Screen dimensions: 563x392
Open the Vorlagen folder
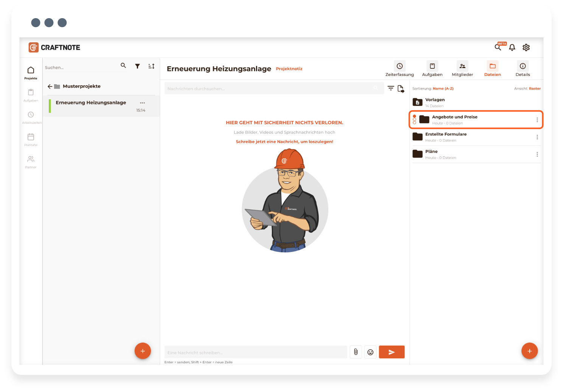435,102
